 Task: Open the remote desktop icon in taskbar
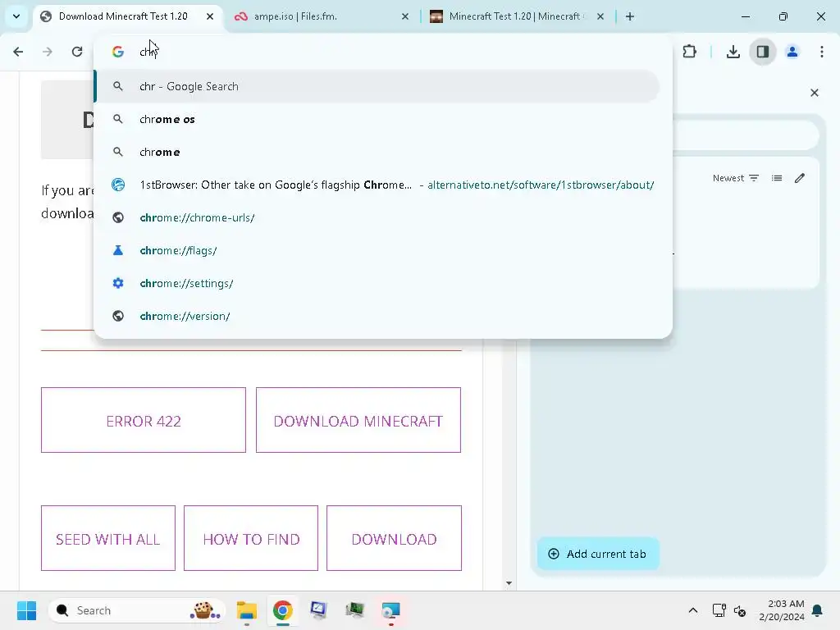pyautogui.click(x=391, y=610)
